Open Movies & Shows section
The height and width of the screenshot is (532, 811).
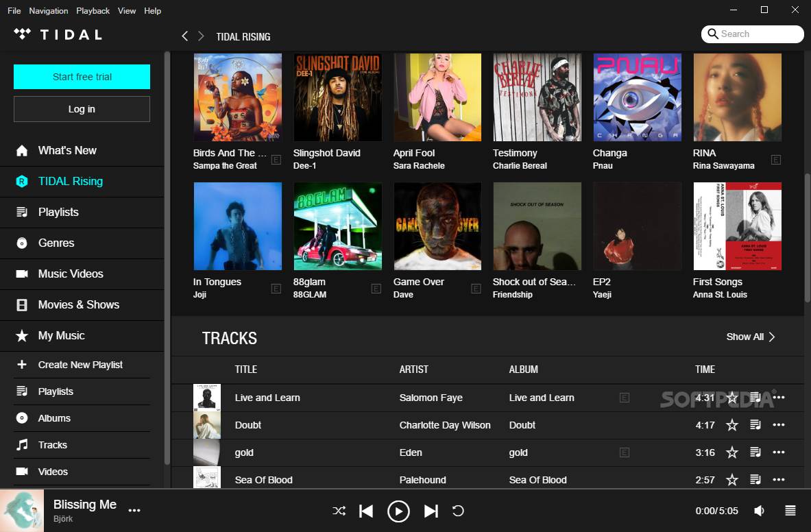pyautogui.click(x=82, y=305)
